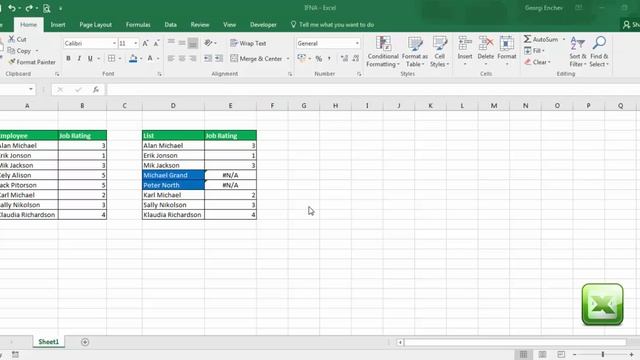The image size is (640, 360).
Task: Select cell Michael Grand
Action: point(173,175)
